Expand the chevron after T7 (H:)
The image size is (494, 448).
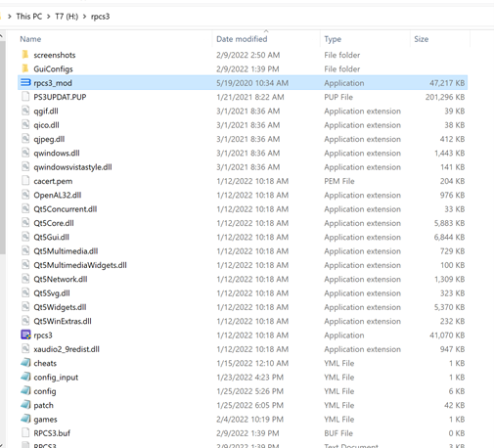point(84,17)
